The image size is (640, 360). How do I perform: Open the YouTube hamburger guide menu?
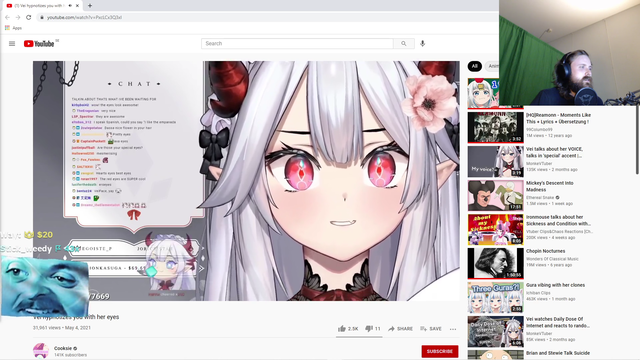[x=12, y=44]
